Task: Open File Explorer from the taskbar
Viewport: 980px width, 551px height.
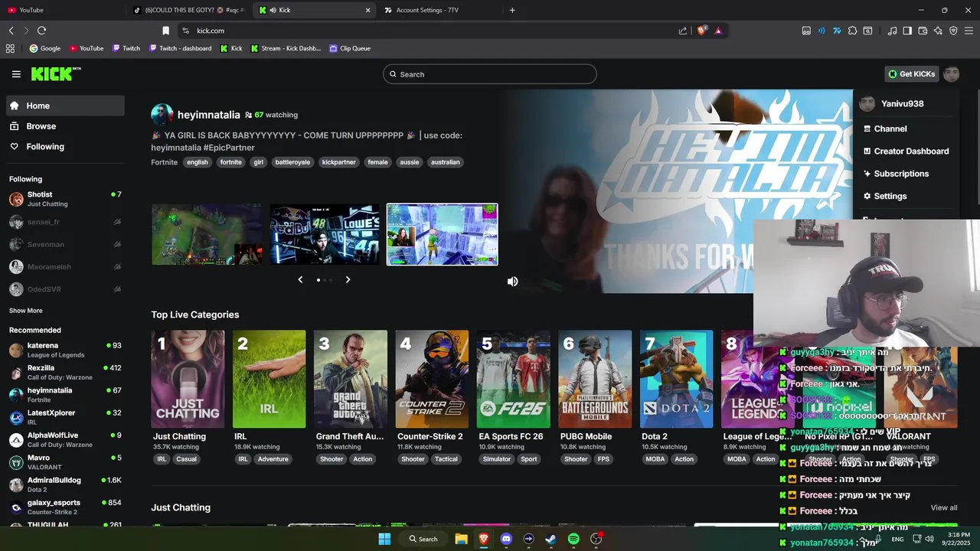Action: coord(461,539)
